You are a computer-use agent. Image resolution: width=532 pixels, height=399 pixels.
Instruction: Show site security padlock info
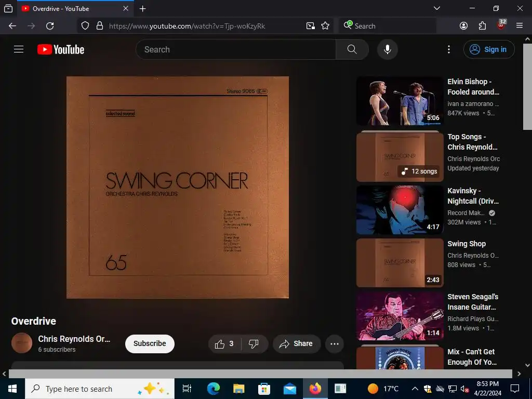(100, 26)
